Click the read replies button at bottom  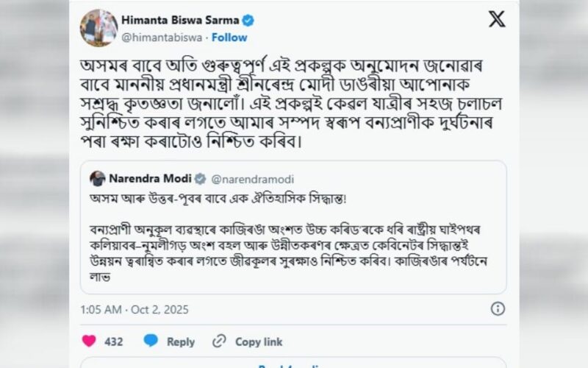pyautogui.click(x=294, y=364)
